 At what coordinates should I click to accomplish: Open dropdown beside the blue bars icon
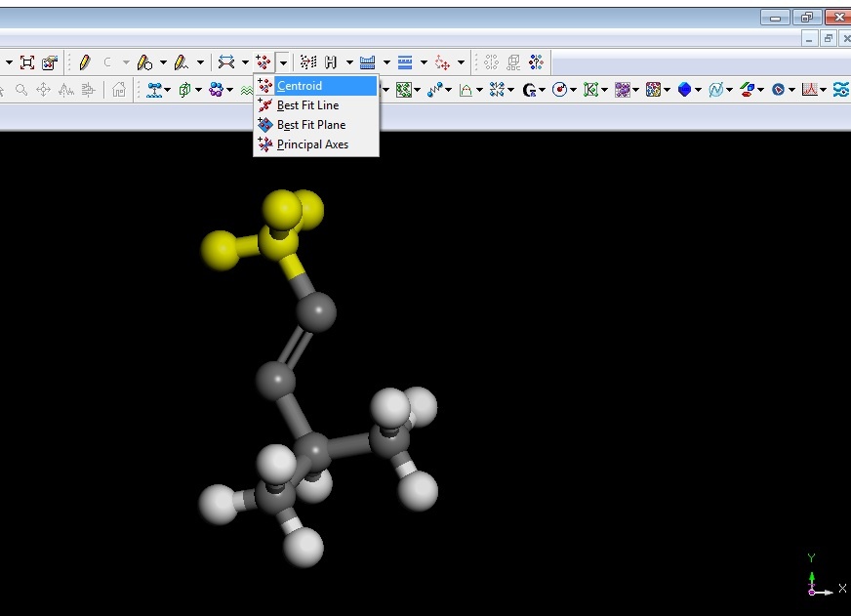click(424, 62)
